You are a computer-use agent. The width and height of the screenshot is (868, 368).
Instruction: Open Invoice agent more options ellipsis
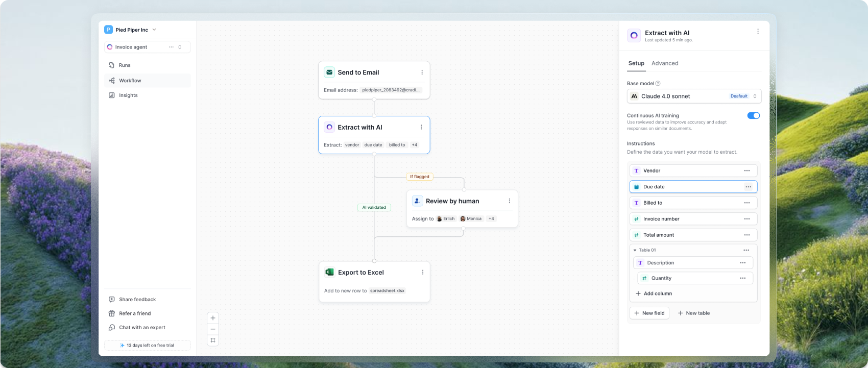tap(171, 47)
